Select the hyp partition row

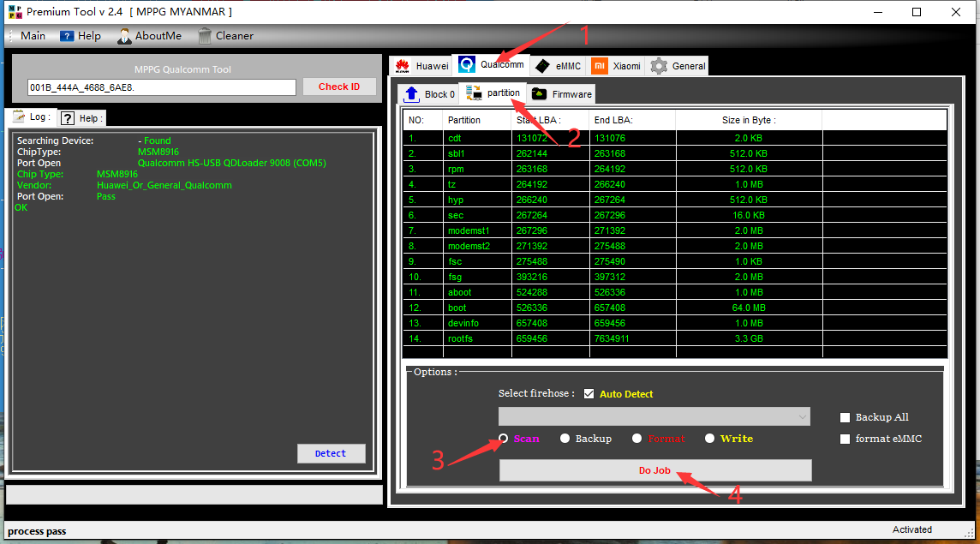[675, 200]
